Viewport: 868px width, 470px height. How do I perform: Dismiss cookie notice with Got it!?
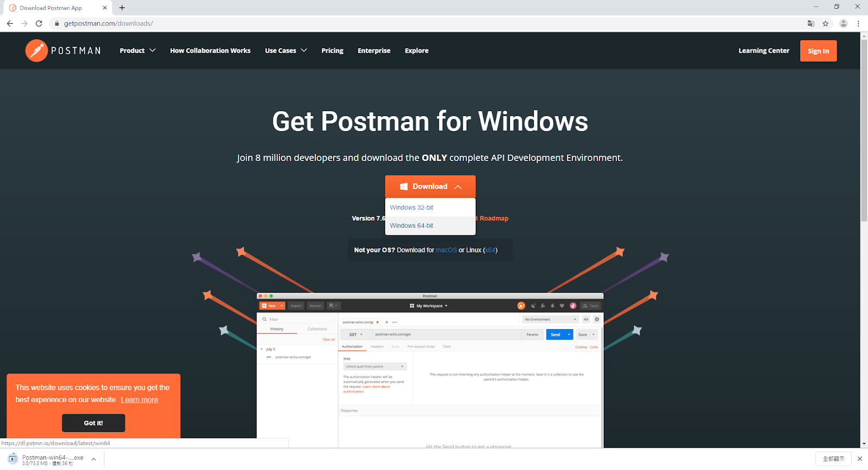click(93, 423)
